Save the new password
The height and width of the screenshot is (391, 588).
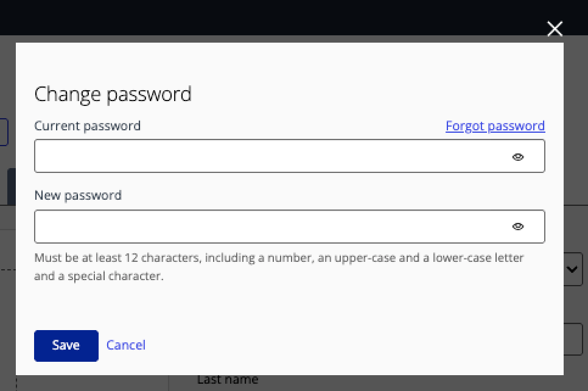(x=66, y=345)
